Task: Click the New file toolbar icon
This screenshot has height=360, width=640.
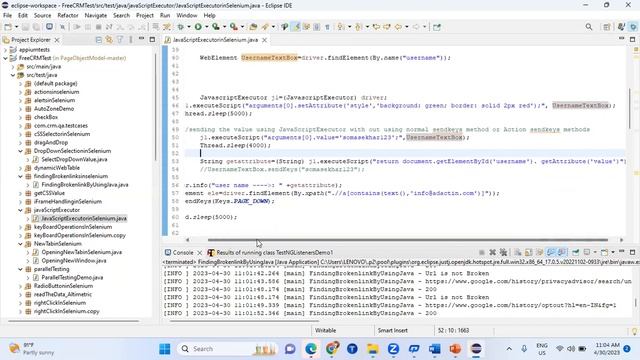Action: (x=8, y=27)
